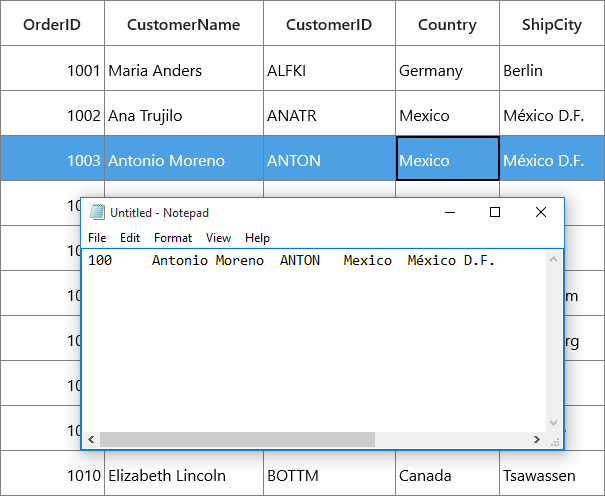Screen dimensions: 605x496
Task: Click the horizontal scrollbar thumb in Notepad
Action: (x=237, y=440)
